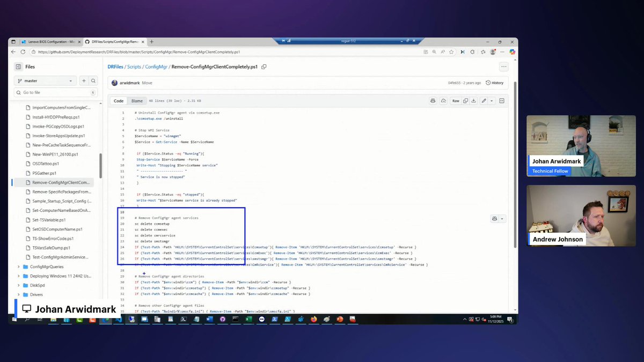Collapse the Files side panel icon

pos(18,67)
